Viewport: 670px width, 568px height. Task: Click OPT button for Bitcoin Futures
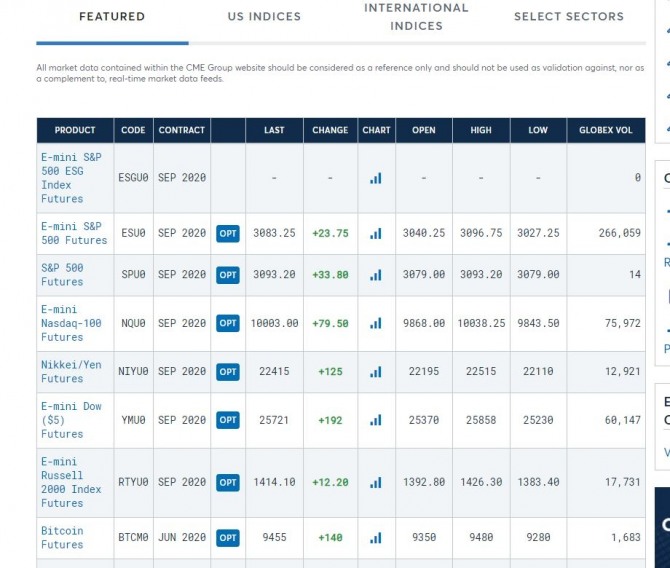point(228,538)
